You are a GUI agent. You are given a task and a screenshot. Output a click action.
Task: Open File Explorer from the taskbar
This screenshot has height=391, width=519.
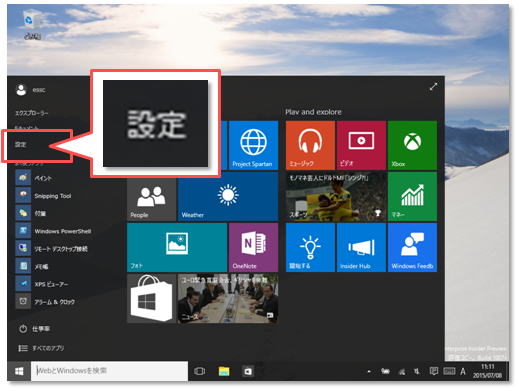(x=224, y=371)
